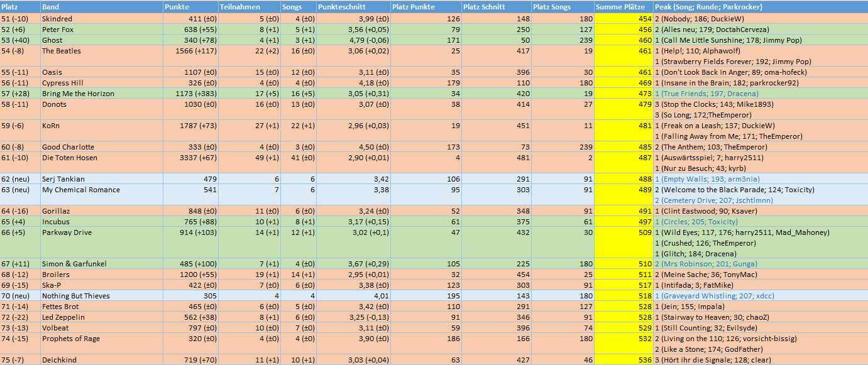868x365 pixels.
Task: Click the "KoRn" band cell
Action: (101, 131)
